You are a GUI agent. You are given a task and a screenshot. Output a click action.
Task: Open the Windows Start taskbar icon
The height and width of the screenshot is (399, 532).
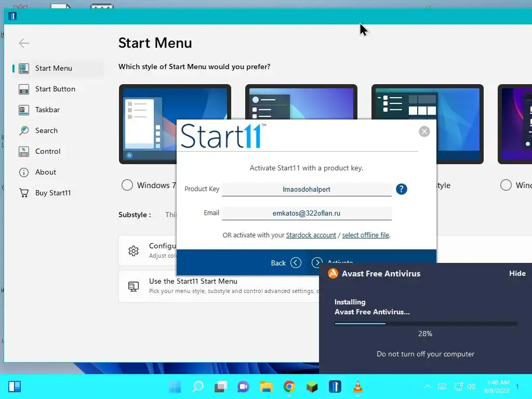click(x=175, y=387)
